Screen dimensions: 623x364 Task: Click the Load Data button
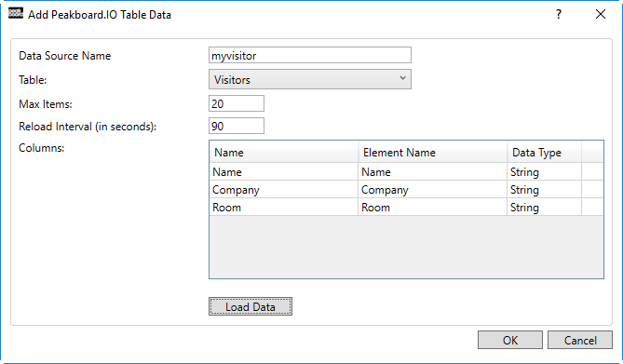(251, 306)
